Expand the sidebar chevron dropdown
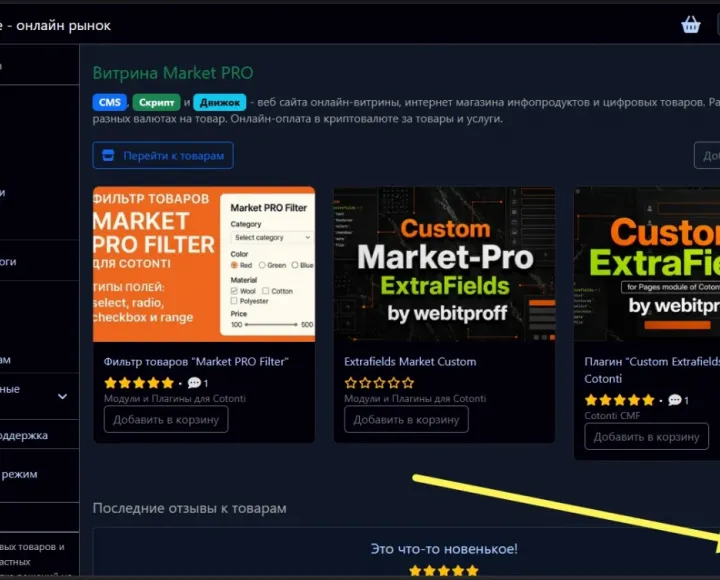720x580 pixels. 62,396
